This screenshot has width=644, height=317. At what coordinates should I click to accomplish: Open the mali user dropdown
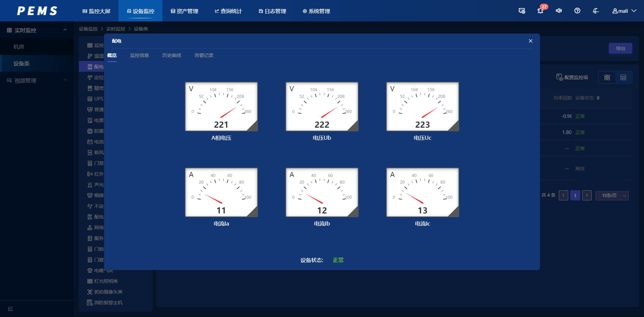coord(624,11)
